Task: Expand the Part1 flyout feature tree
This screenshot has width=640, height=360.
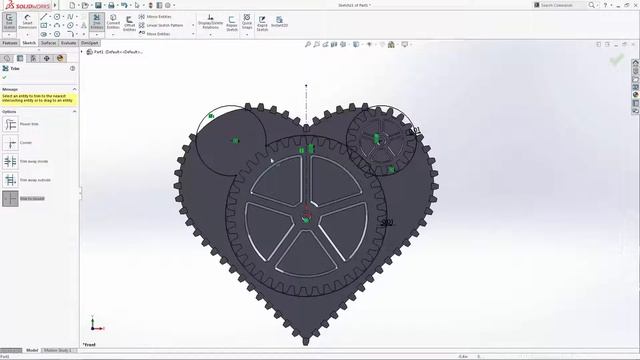Action: point(82,52)
